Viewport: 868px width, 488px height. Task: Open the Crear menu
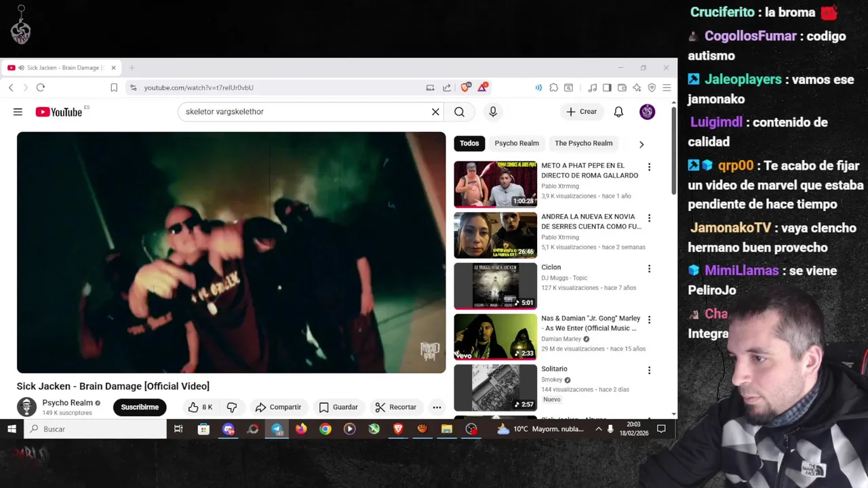coord(582,112)
